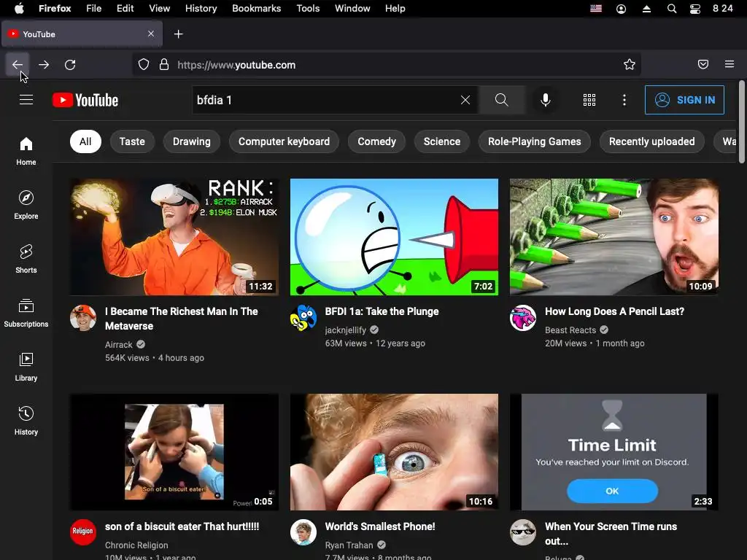Open Pocket save icon

tap(703, 64)
